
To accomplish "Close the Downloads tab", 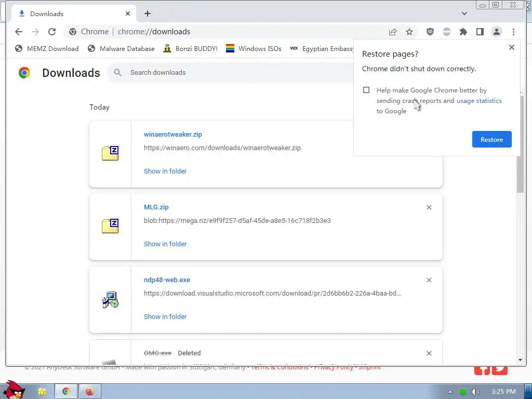I will [128, 14].
